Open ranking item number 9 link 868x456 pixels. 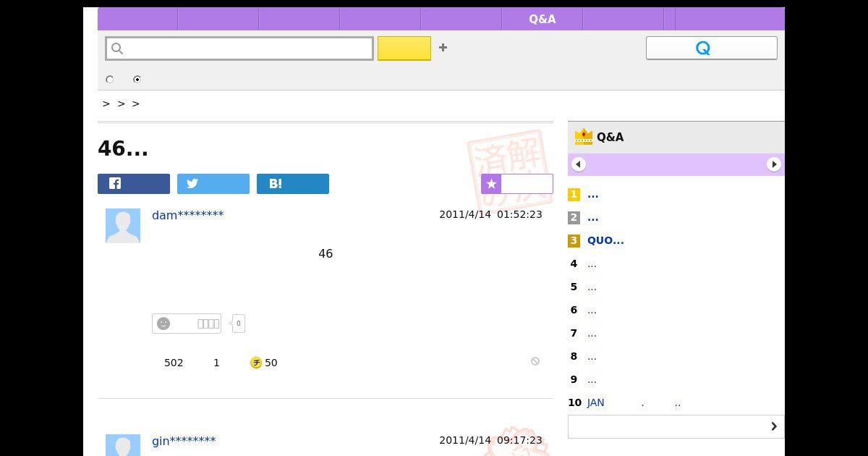592,380
